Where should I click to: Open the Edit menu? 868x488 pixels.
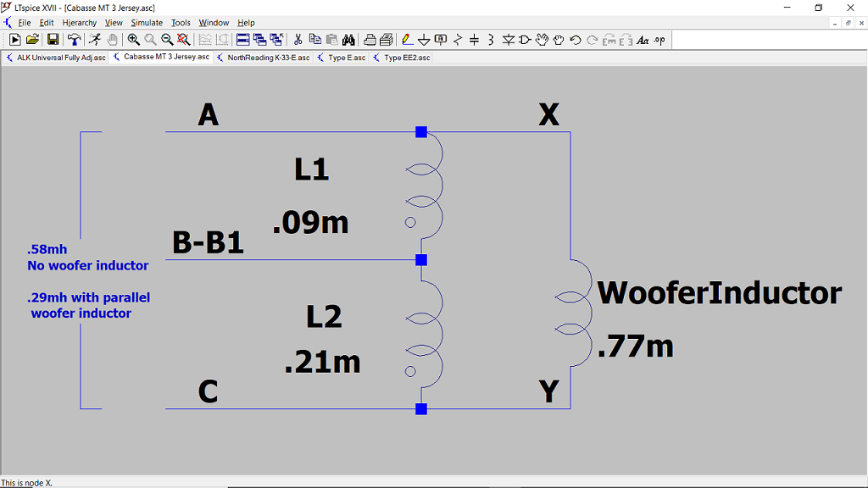[x=47, y=23]
